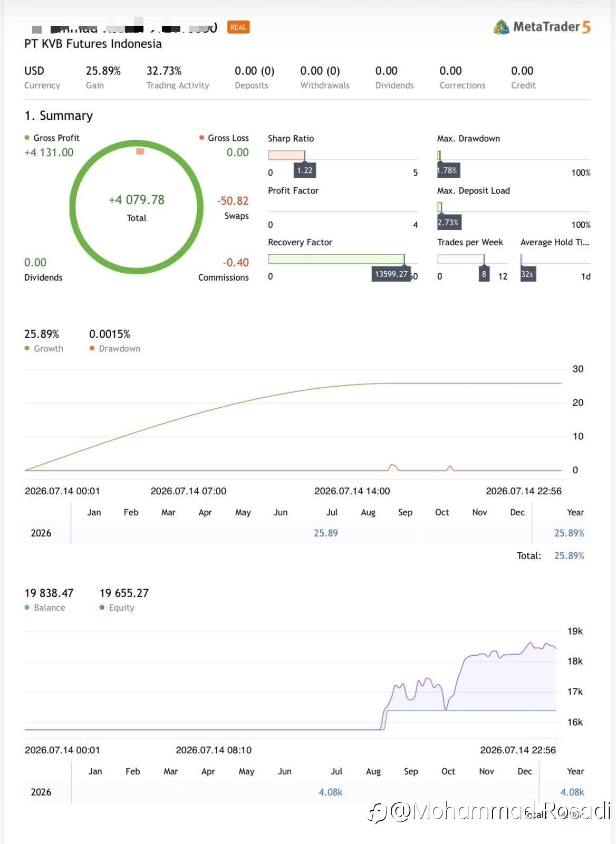Toggle the purple Equity legend dot
Viewport: 616px width, 844px height.
click(x=102, y=608)
